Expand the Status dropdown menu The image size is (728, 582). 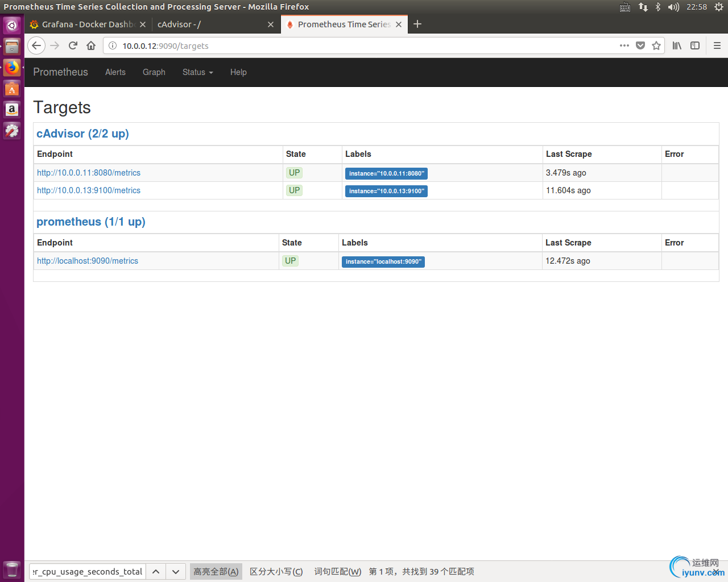[198, 72]
